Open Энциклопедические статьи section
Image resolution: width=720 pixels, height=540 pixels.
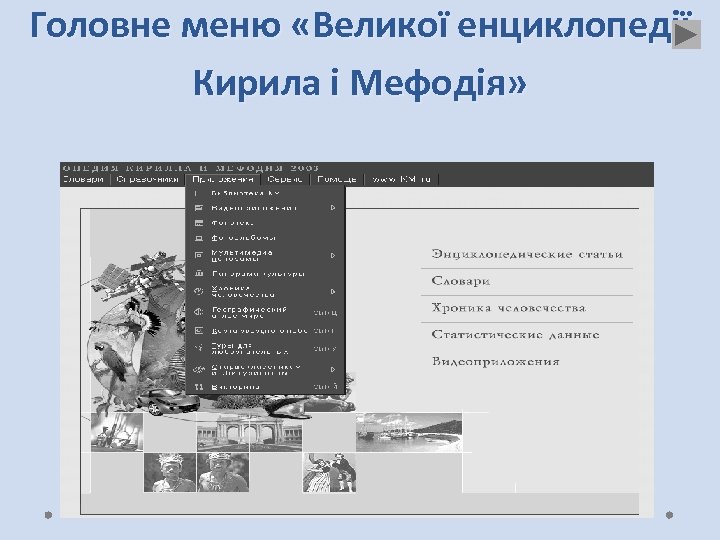click(527, 254)
